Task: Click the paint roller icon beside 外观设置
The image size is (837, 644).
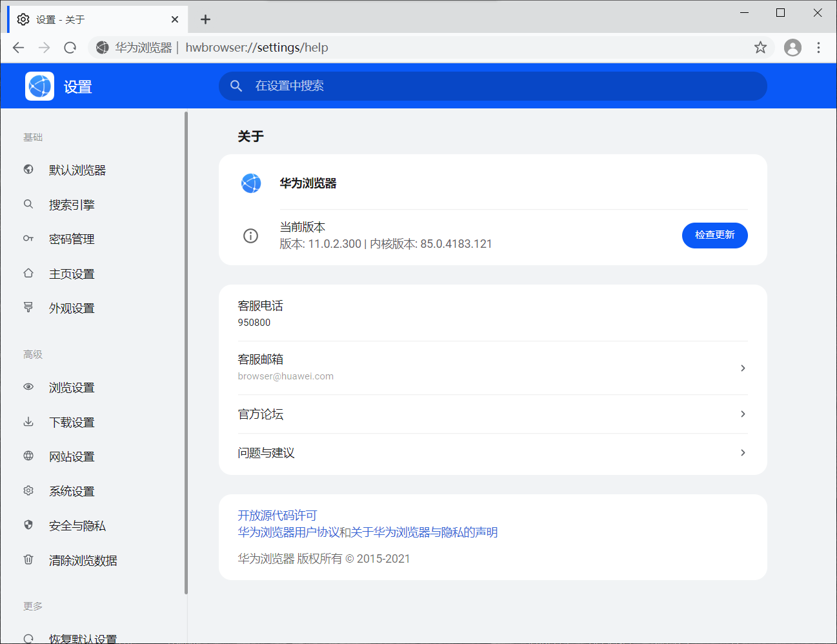Action: 28,307
